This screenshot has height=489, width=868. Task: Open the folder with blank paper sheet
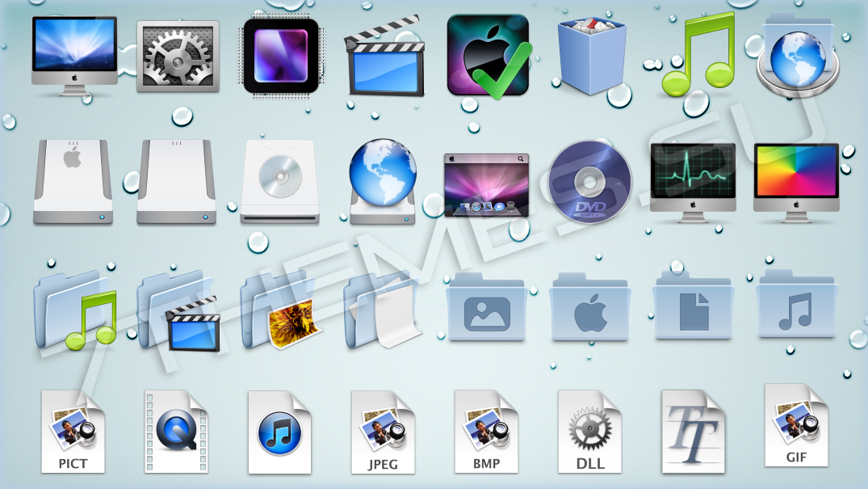pos(383,310)
